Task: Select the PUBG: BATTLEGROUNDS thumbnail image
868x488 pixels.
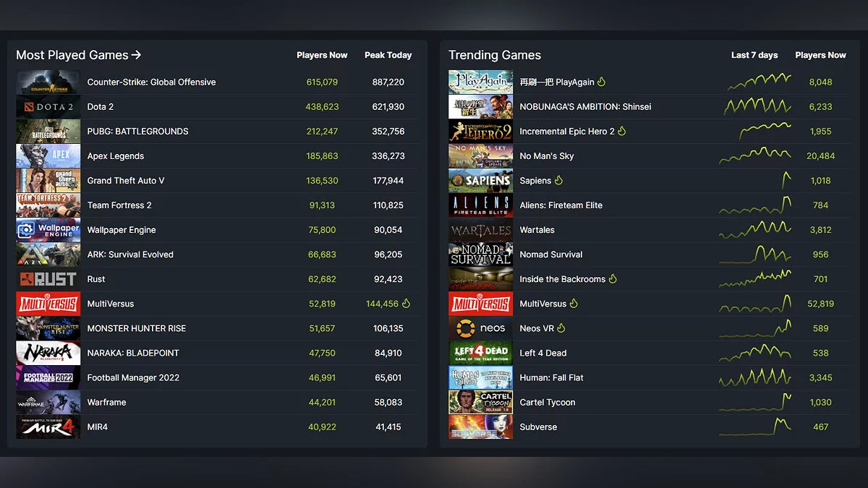Action: (48, 132)
